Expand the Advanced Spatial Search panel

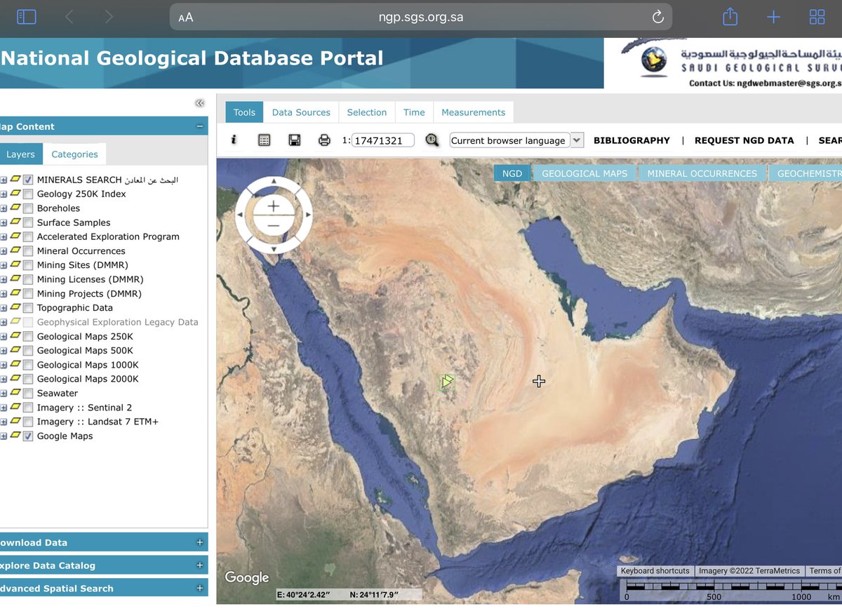[200, 589]
